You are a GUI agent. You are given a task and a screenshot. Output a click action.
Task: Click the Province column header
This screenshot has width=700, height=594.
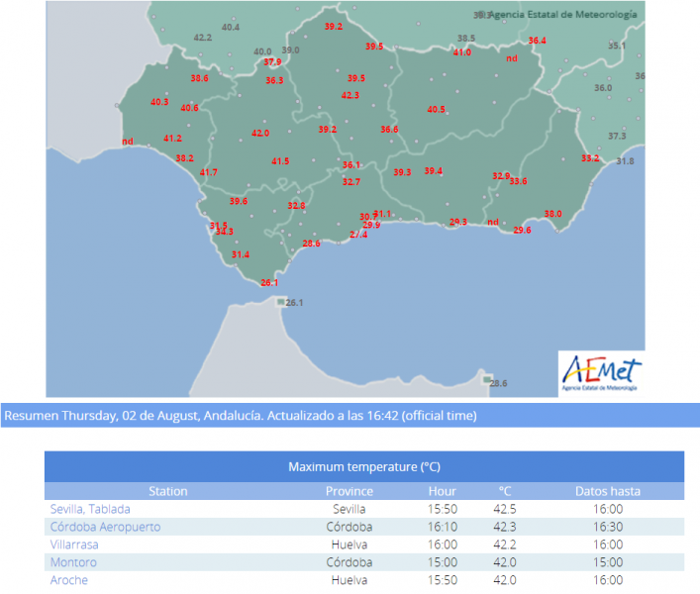[350, 491]
